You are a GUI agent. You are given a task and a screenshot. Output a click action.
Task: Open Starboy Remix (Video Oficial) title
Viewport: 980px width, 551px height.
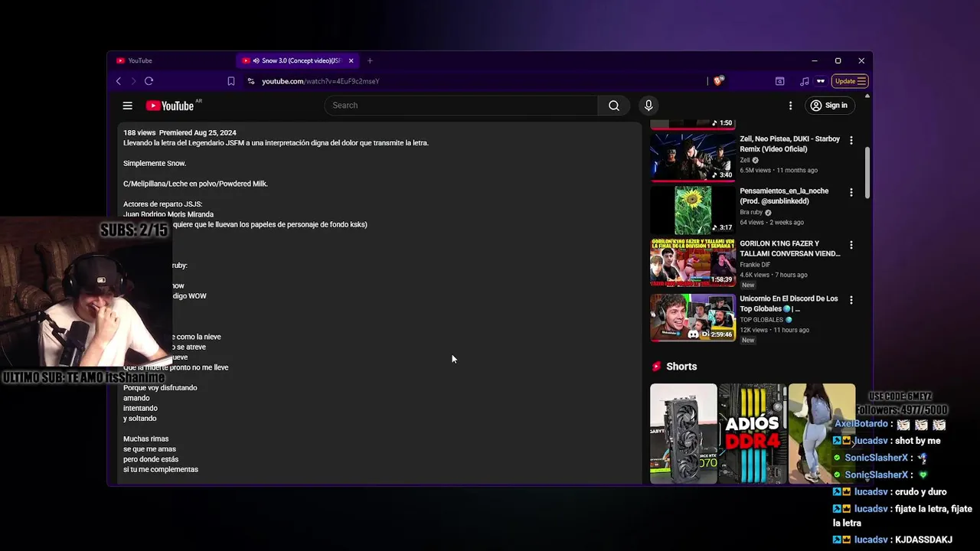click(x=789, y=144)
